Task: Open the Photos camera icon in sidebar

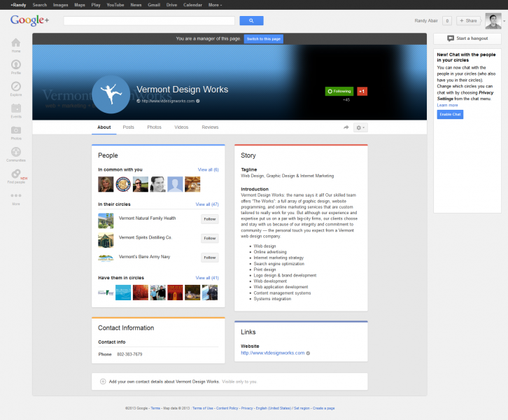Action: click(x=16, y=130)
